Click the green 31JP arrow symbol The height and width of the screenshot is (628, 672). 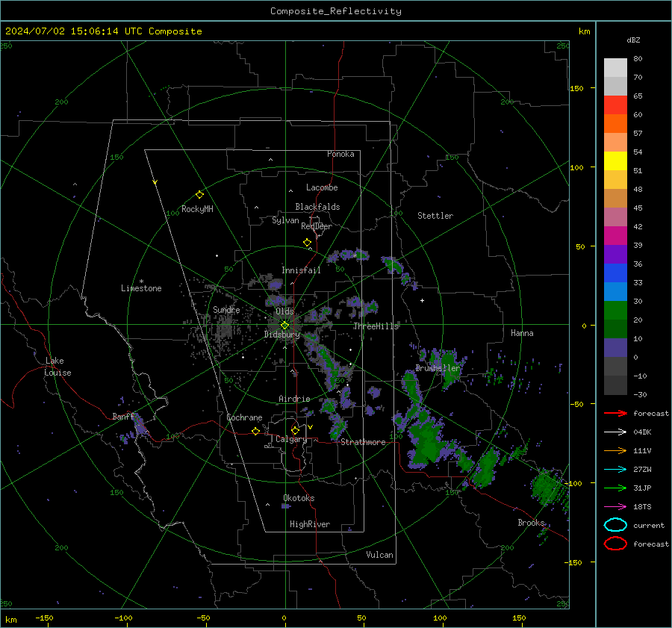[615, 488]
